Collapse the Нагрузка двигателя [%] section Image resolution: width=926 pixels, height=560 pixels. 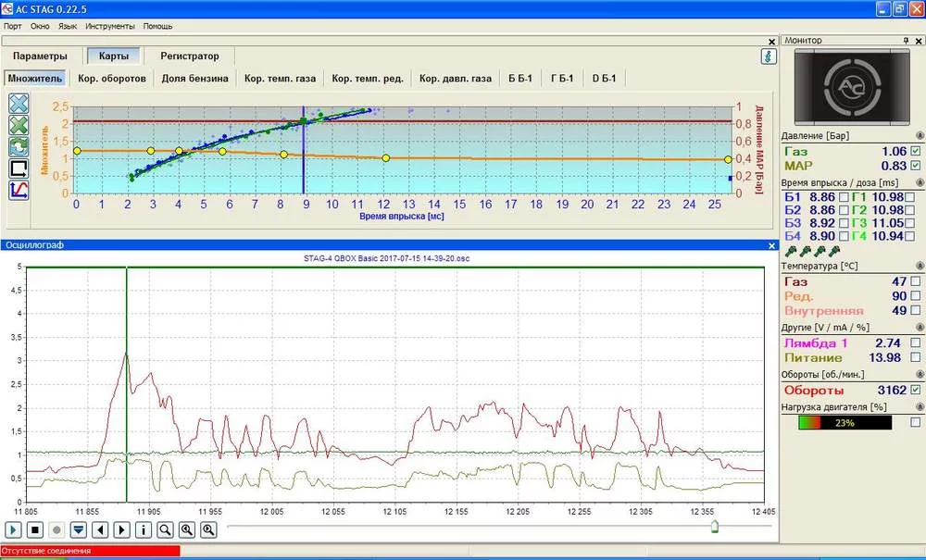919,407
